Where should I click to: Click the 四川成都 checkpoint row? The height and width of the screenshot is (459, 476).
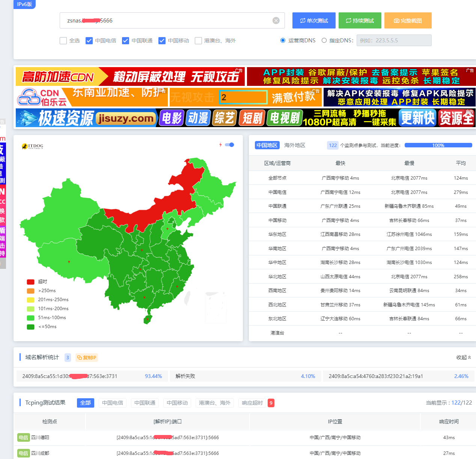coord(245,453)
